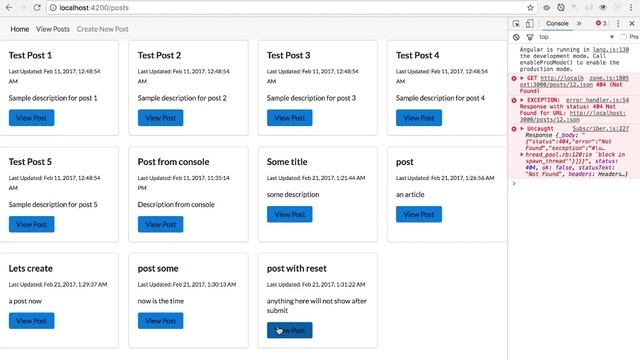Click the 'Lets create' card heading

31,268
